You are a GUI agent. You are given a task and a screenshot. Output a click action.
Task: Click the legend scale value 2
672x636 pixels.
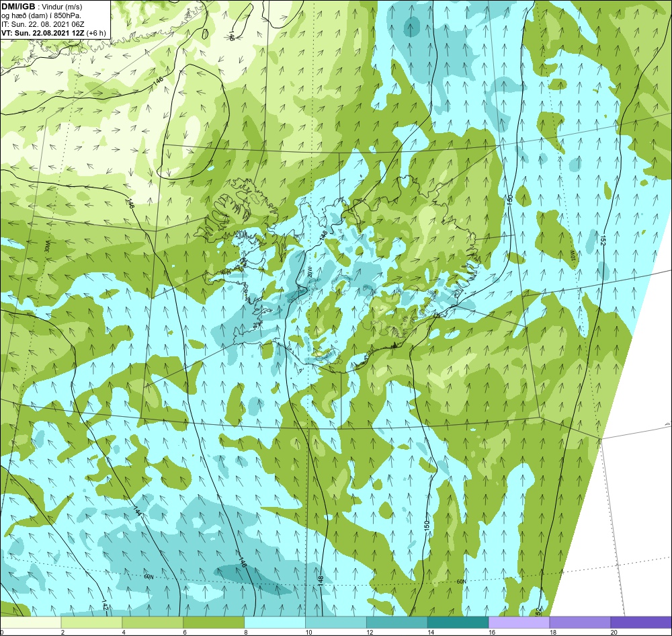(x=62, y=632)
